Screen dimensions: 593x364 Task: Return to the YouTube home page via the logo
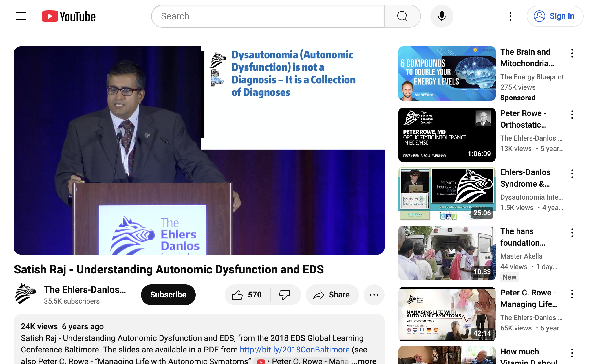(69, 16)
